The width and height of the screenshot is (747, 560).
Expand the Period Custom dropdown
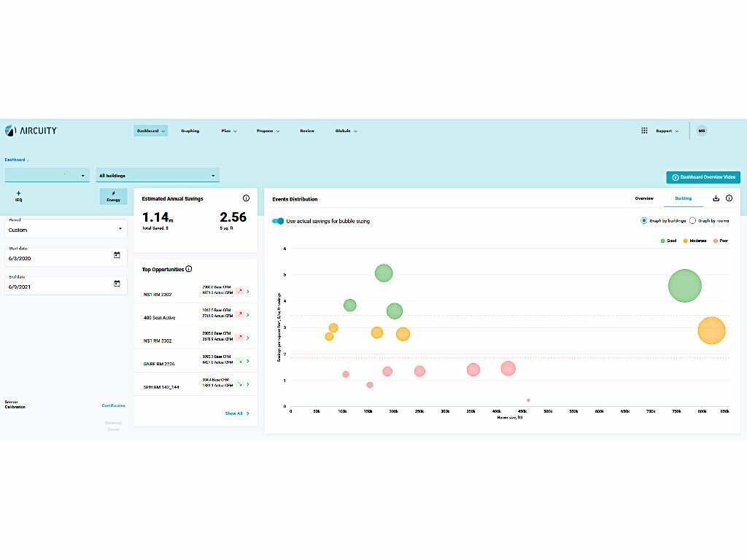point(66,229)
